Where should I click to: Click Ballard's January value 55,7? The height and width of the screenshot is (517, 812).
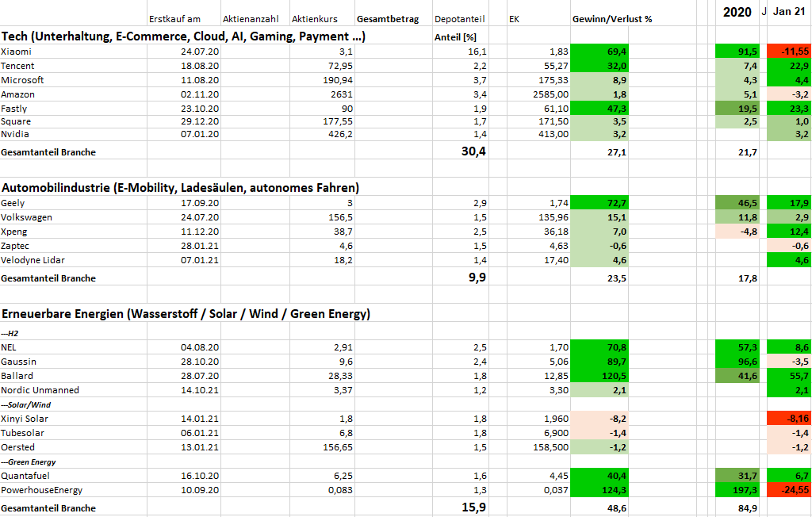[x=789, y=376]
